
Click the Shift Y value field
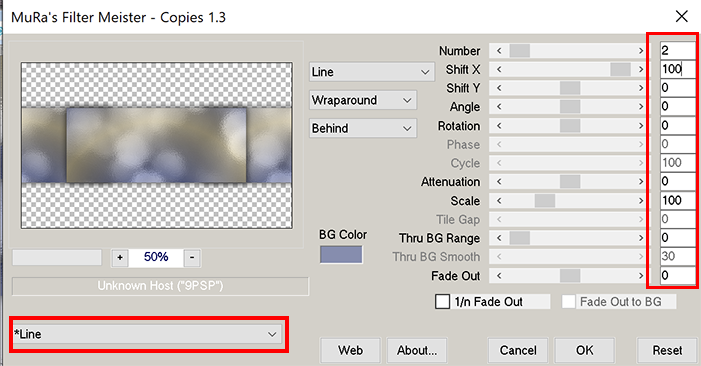click(x=677, y=88)
